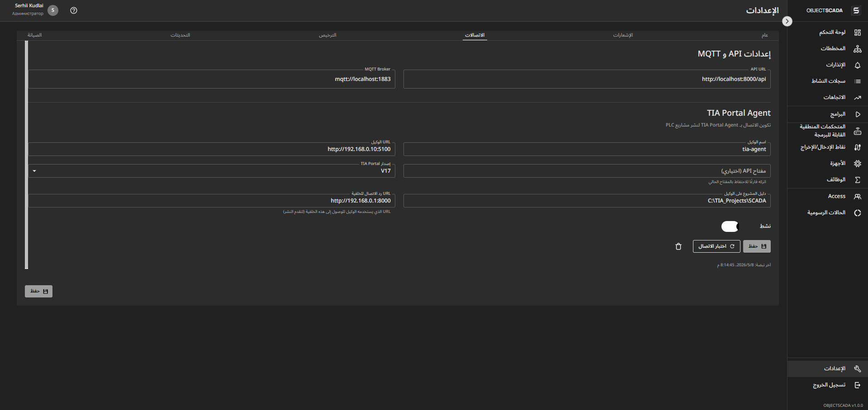The height and width of the screenshot is (410, 868).
Task: Click the OBJECTSCADA v1.0.0 version text
Action: pyautogui.click(x=843, y=405)
